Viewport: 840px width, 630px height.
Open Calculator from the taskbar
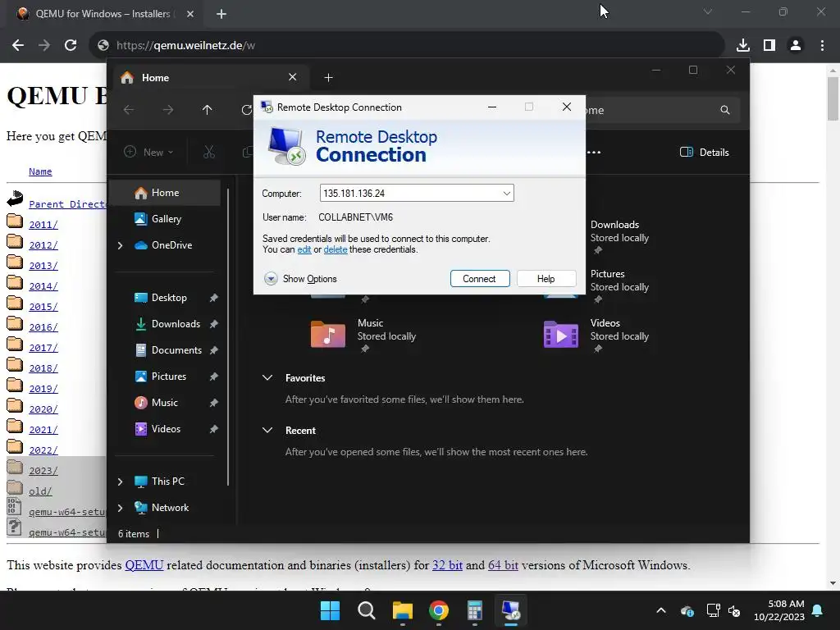pos(475,610)
